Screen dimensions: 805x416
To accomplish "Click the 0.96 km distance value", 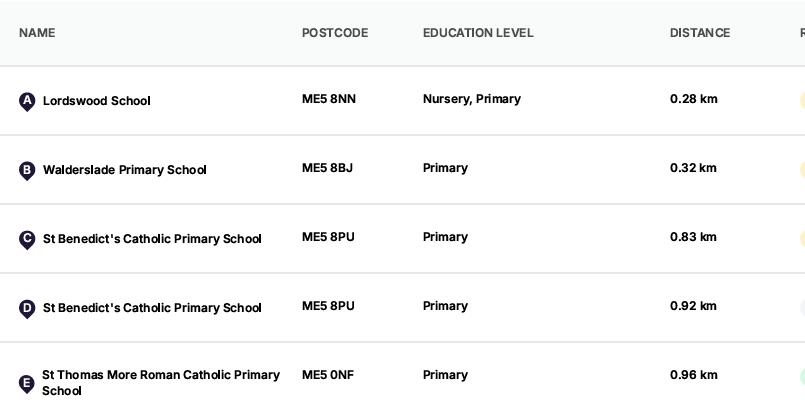I will tap(694, 375).
